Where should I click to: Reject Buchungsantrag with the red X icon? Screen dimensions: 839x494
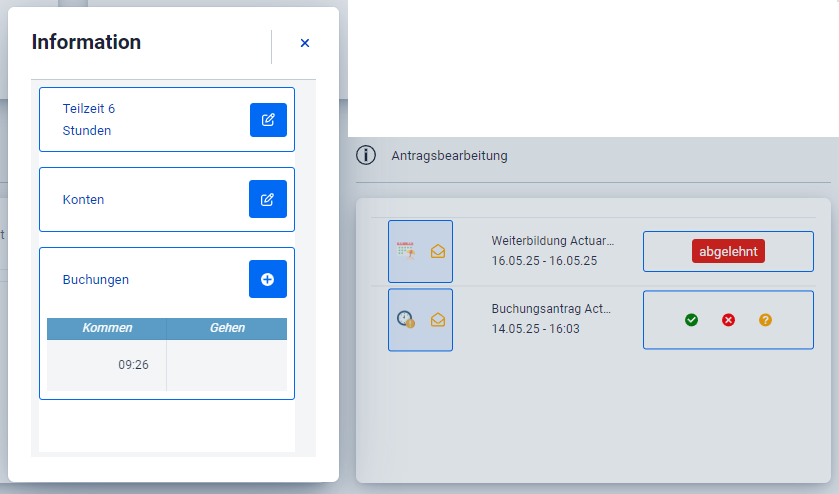728,320
